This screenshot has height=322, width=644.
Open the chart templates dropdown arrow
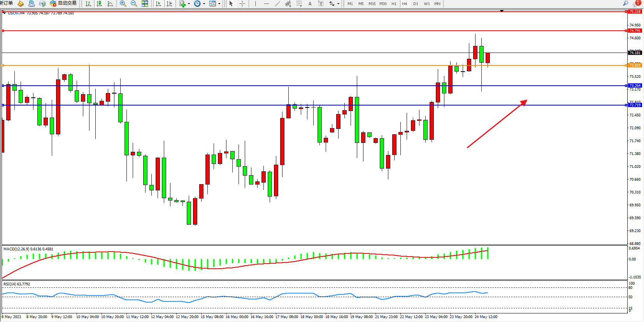(x=219, y=4)
